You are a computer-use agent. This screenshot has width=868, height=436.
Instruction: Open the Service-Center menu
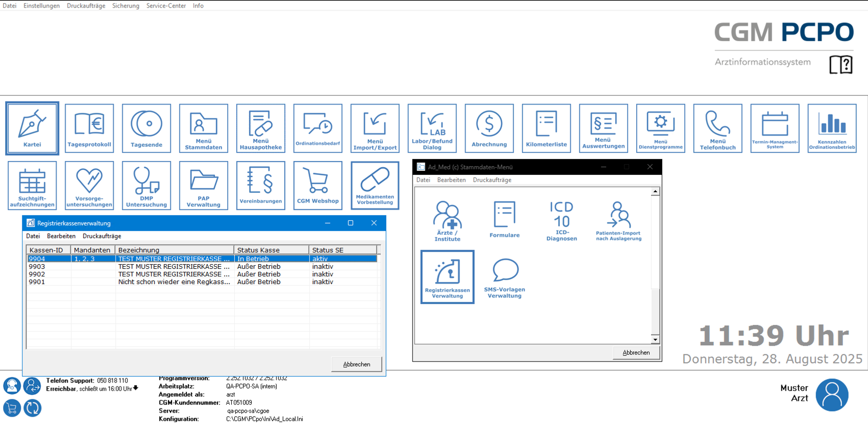click(166, 6)
